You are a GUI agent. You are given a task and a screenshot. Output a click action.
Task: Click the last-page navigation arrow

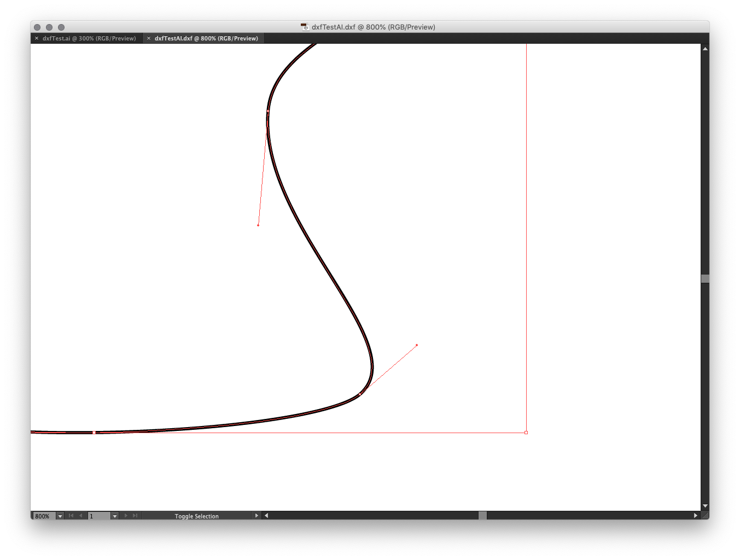tap(135, 515)
